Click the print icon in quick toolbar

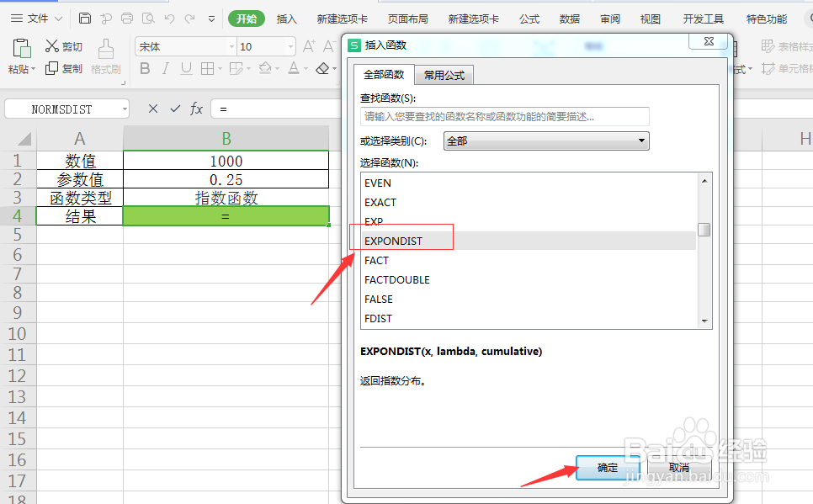[127, 19]
